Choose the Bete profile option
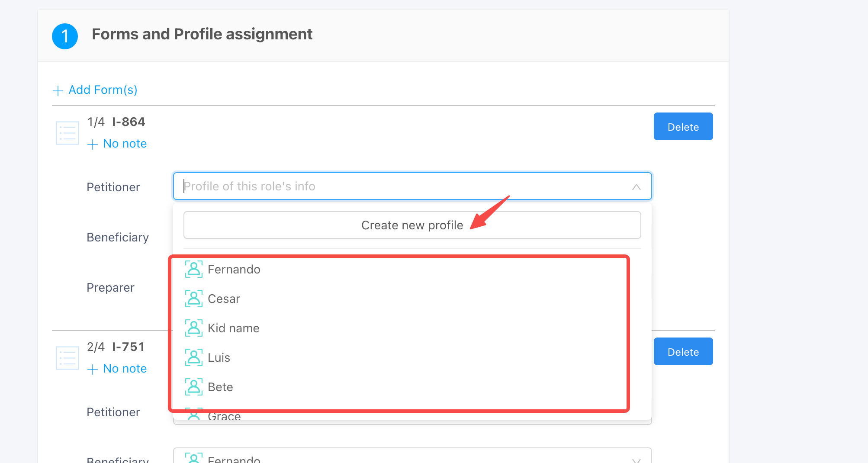This screenshot has height=463, width=868. coord(220,387)
